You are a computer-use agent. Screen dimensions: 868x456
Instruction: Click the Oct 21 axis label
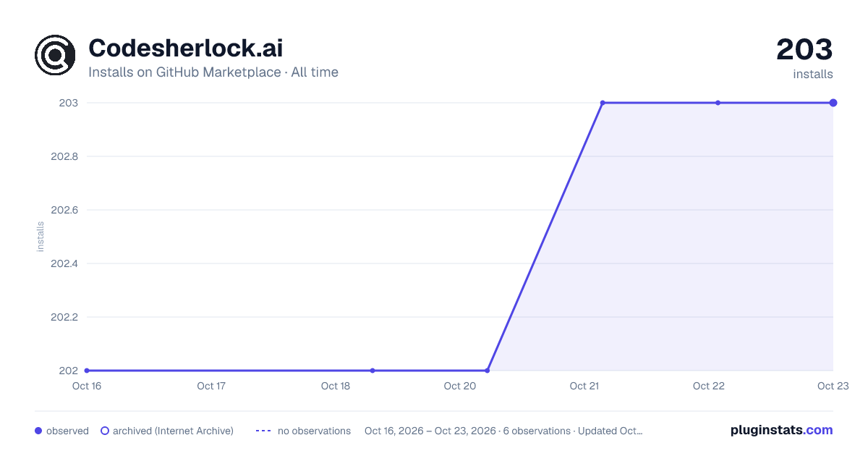point(584,386)
